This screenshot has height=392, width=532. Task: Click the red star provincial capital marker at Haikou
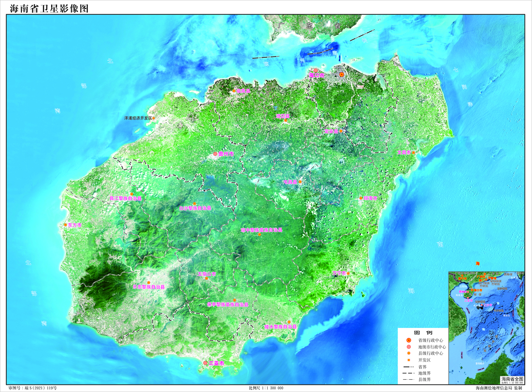(342, 74)
